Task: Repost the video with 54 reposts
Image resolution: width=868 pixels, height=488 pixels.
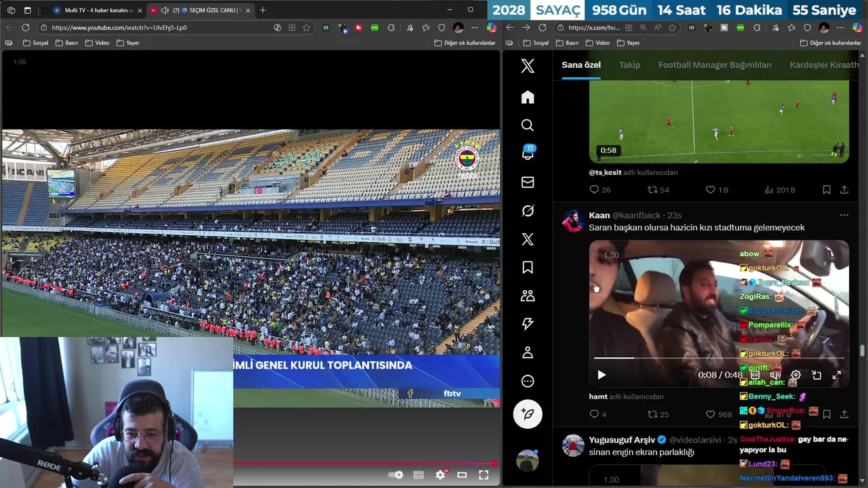Action: (x=658, y=190)
